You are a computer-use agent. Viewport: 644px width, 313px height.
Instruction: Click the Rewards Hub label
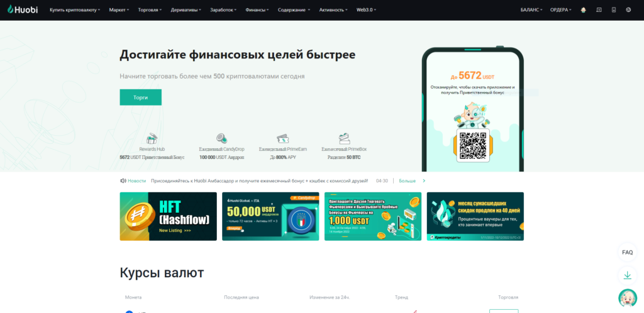[152, 150]
